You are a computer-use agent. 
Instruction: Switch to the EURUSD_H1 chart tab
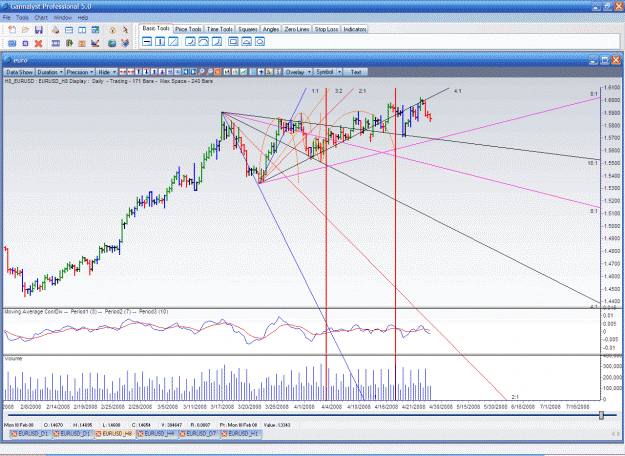click(x=240, y=434)
